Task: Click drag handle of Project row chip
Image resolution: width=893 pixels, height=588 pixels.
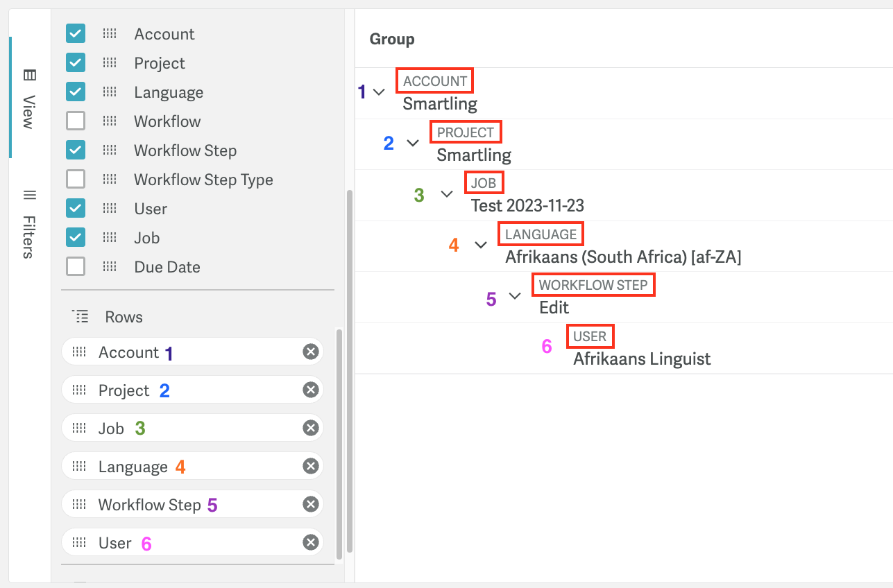Action: click(79, 390)
